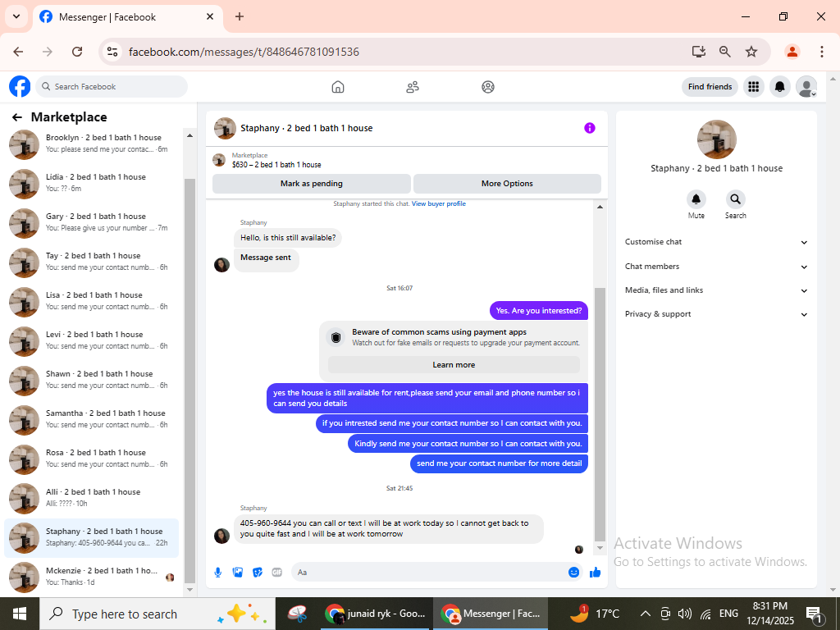Viewport: 840px width, 630px height.
Task: Choose a GIF icon
Action: [x=277, y=573]
